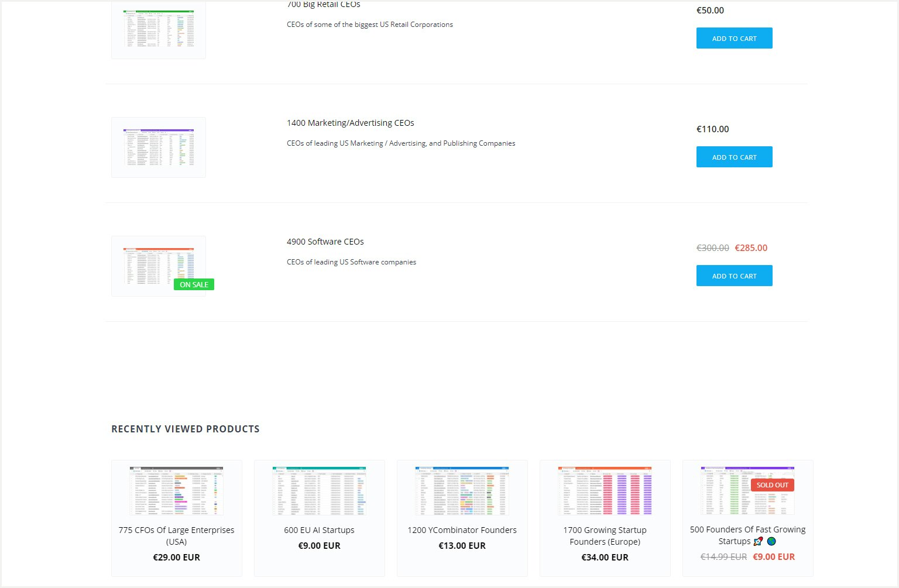Add the discounted 4900 Software CEOs to cart

coord(734,276)
